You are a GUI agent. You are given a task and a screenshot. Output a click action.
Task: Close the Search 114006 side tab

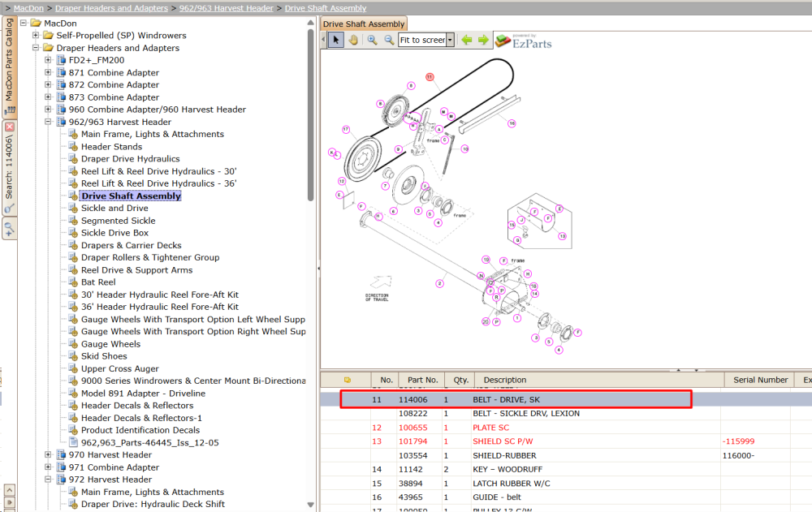coord(9,127)
